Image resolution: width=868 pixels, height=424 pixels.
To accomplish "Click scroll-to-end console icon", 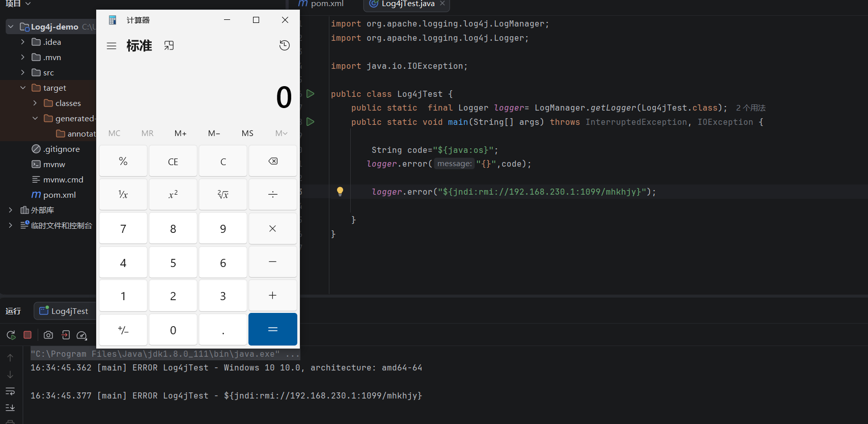I will click(x=10, y=407).
